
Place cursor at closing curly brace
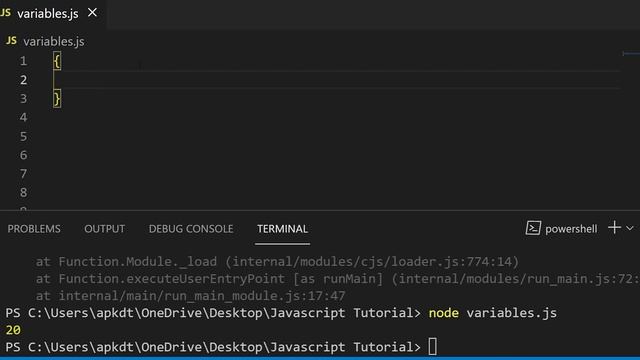click(x=57, y=99)
